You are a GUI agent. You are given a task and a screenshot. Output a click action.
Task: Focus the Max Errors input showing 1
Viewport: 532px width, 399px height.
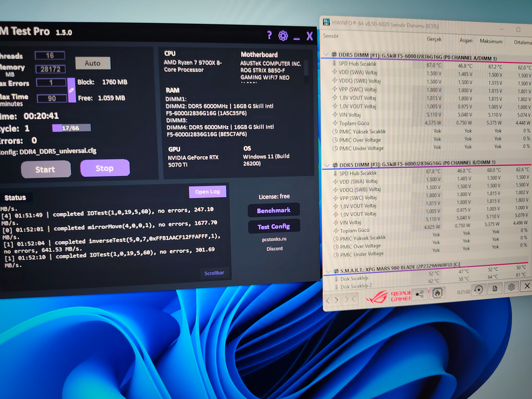pos(51,83)
